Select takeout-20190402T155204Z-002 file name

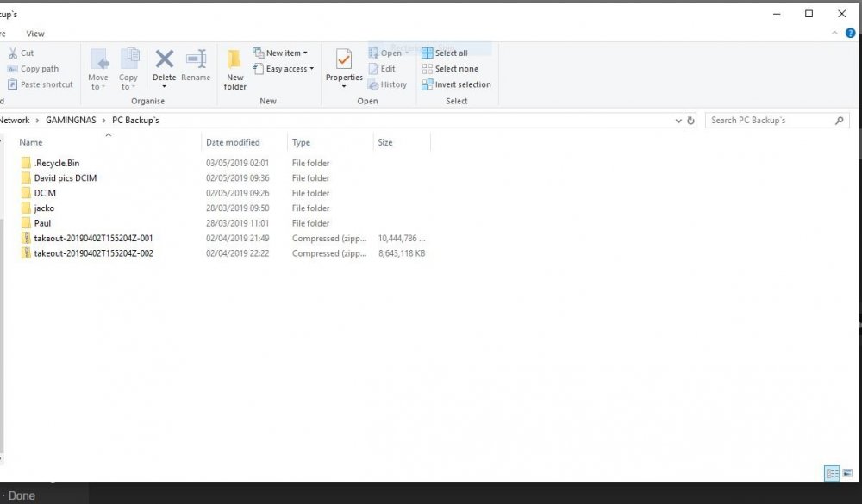(x=93, y=252)
